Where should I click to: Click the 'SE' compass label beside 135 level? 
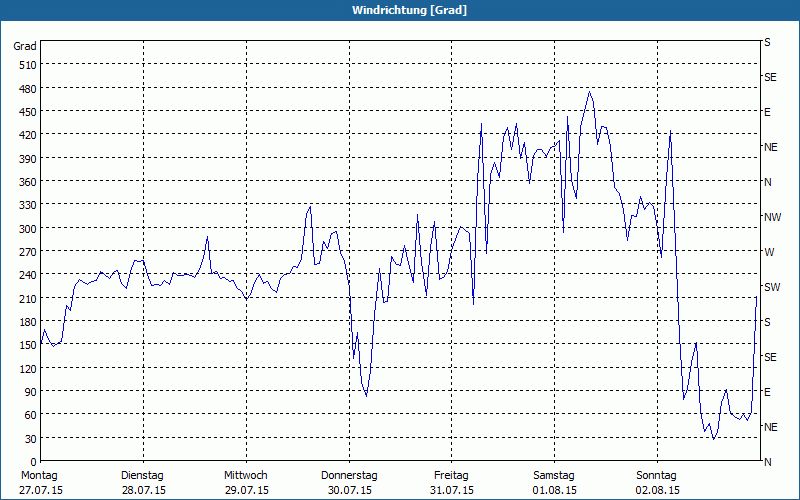pos(770,357)
